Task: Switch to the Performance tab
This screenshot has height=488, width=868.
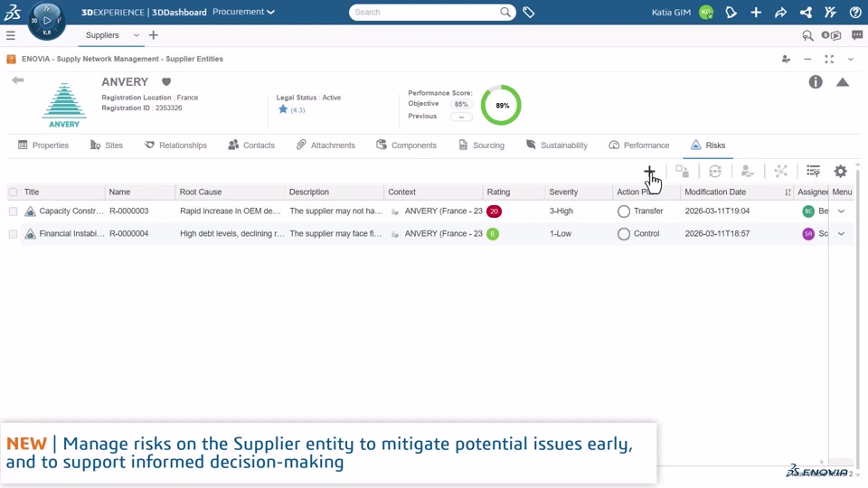Action: (x=639, y=145)
